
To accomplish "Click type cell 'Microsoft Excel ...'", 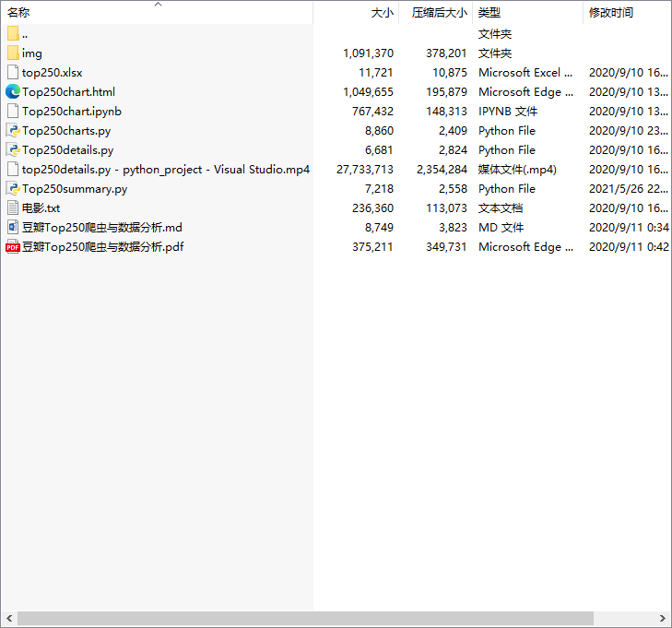I will pyautogui.click(x=525, y=73).
